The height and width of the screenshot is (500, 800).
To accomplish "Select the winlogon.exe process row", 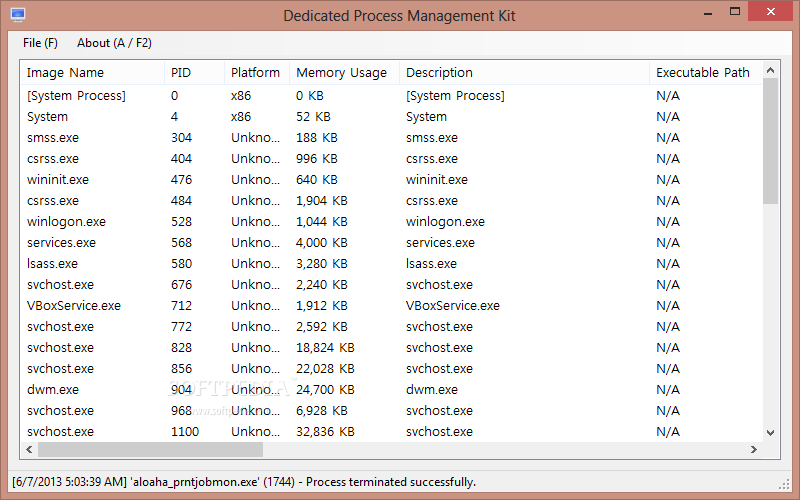I will coord(391,222).
